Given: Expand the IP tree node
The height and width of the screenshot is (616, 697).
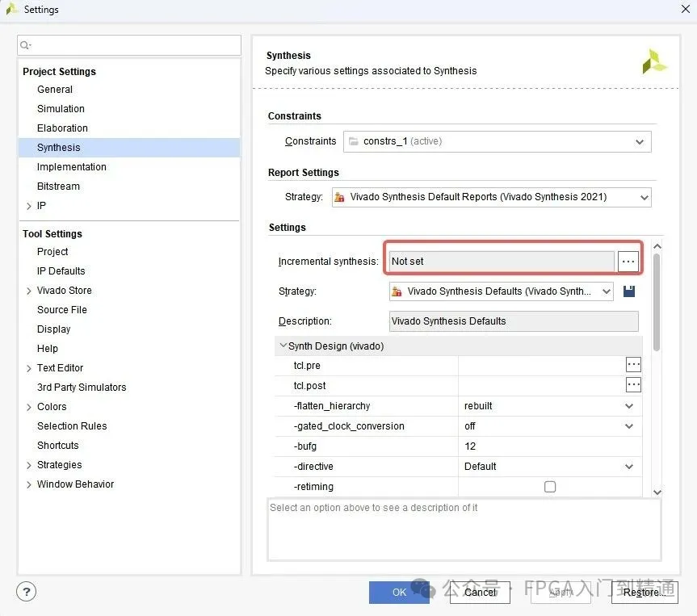Looking at the screenshot, I should 29,206.
